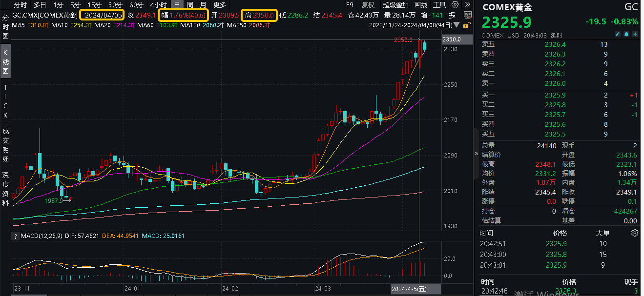
Task: Click the pencil edit icon beside COMEX delayed time
Action: coord(618,34)
